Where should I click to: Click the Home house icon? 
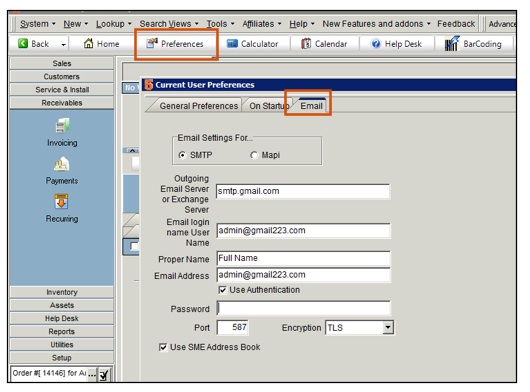click(x=89, y=43)
